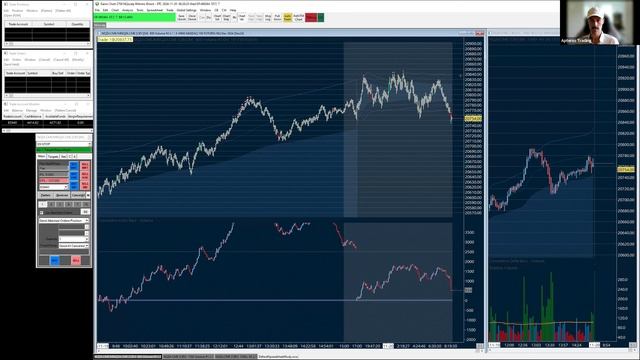Click the Trade Account Monitor horizontal scrollbar
The width and height of the screenshot is (640, 360).
tap(47, 131)
